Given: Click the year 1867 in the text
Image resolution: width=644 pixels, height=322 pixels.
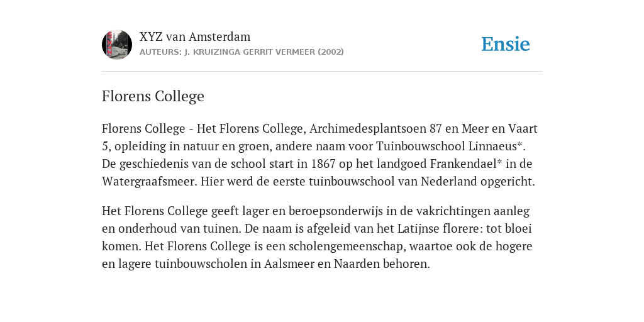Looking at the screenshot, I should [x=324, y=164].
